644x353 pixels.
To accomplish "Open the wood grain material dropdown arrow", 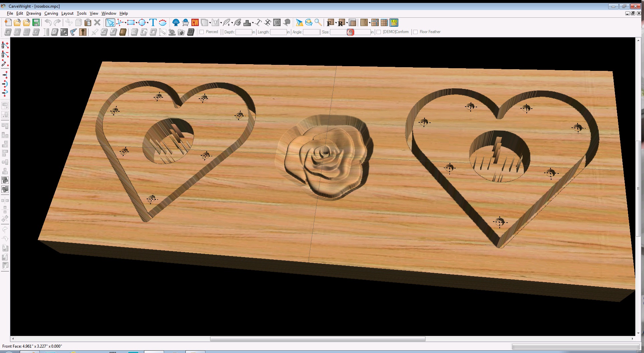I will point(369,23).
